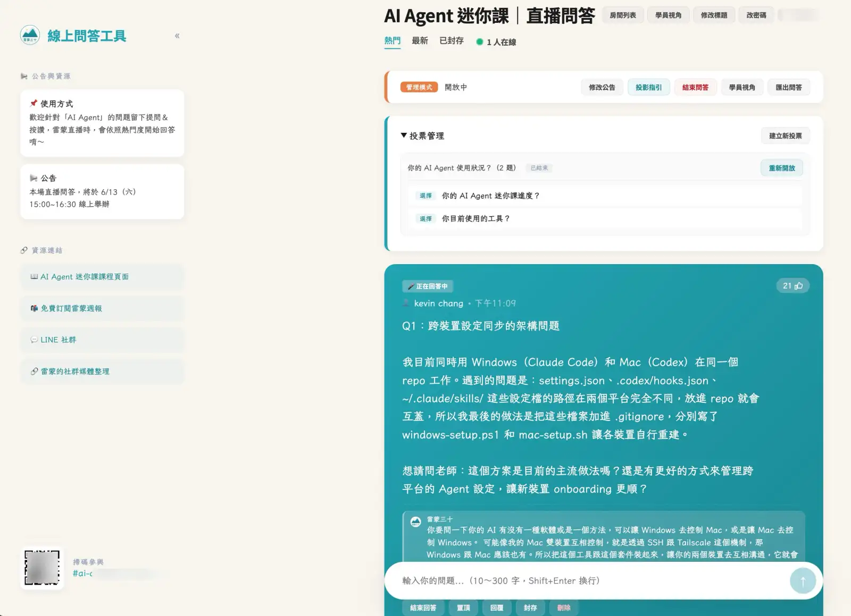Switch to the 熱門 tab
The height and width of the screenshot is (616, 851).
(393, 41)
